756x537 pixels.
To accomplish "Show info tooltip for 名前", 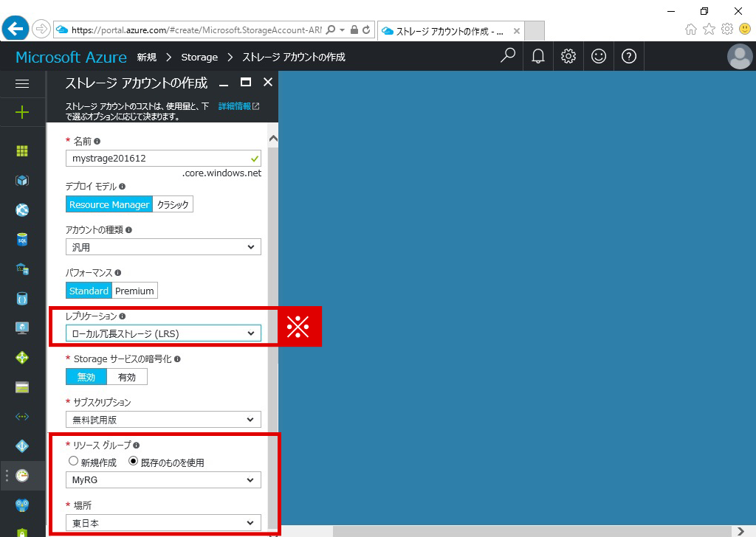I will [97, 141].
